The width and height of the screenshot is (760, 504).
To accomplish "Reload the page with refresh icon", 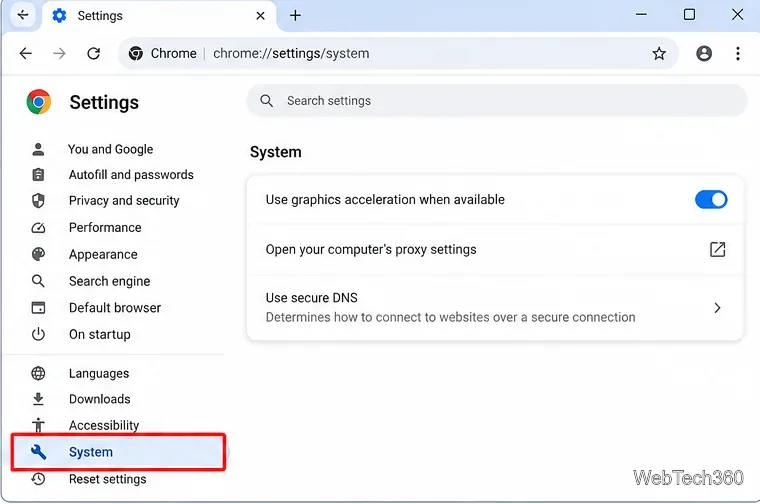I will 94,53.
